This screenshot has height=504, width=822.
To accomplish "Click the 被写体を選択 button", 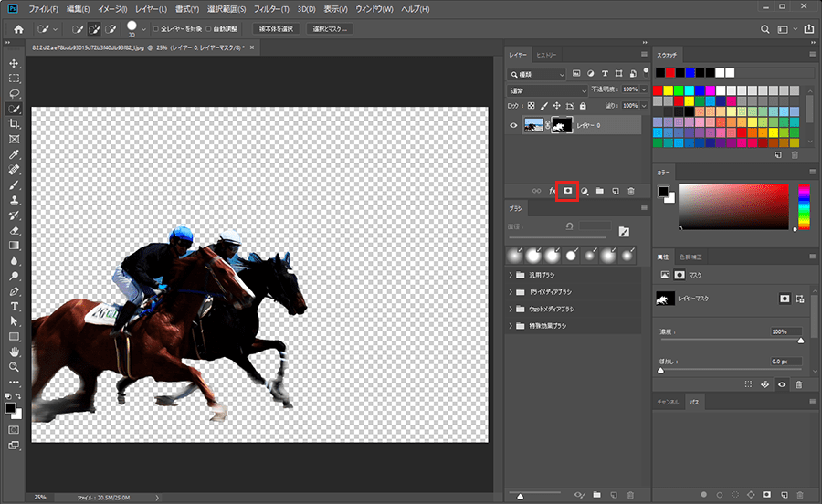I will [x=276, y=29].
